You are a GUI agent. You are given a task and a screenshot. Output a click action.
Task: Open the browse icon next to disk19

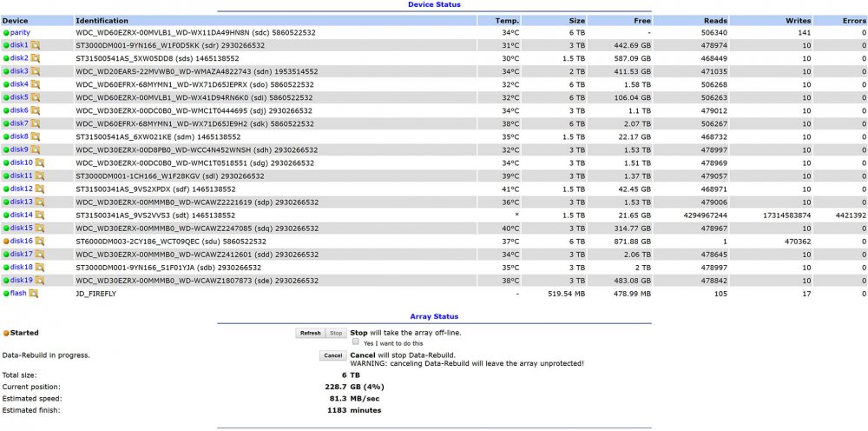tap(40, 281)
